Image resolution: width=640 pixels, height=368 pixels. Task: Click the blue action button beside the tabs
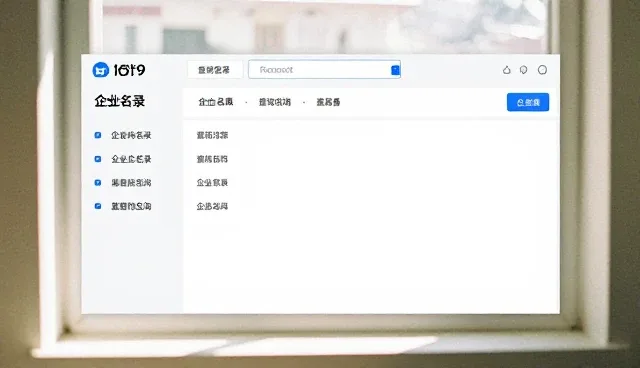pos(528,102)
